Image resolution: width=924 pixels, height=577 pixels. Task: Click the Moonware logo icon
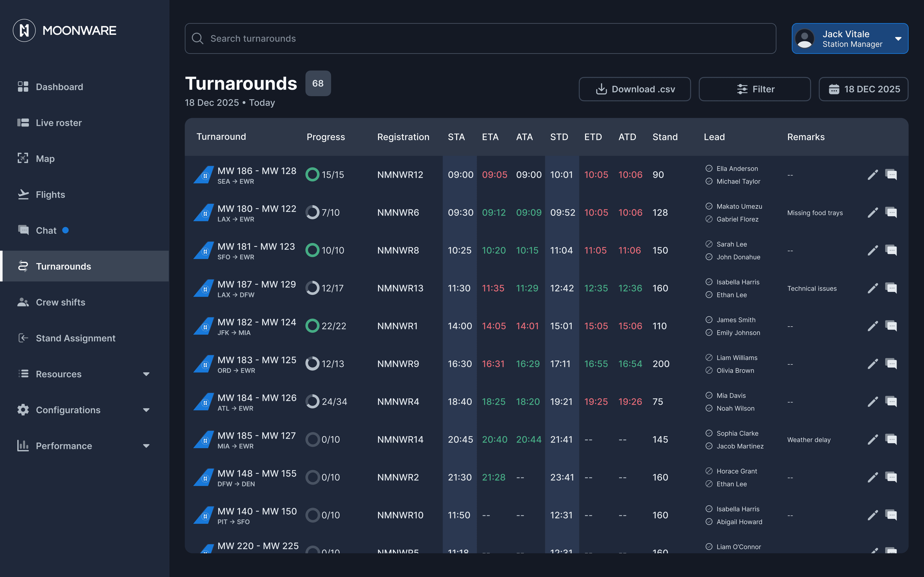24,31
